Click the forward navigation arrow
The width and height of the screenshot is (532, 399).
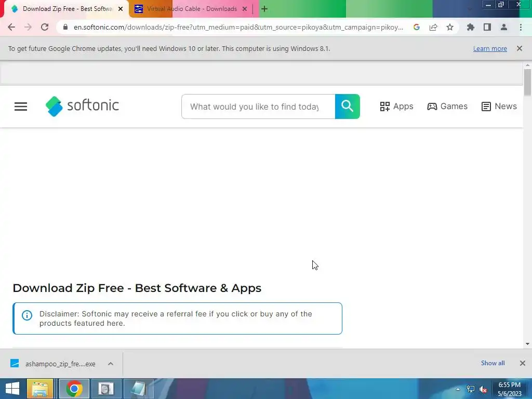tap(28, 27)
